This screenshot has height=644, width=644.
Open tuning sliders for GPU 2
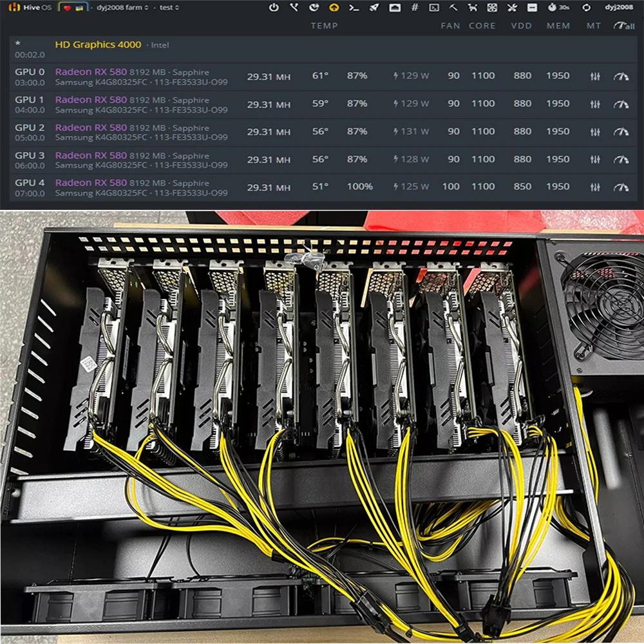point(595,132)
